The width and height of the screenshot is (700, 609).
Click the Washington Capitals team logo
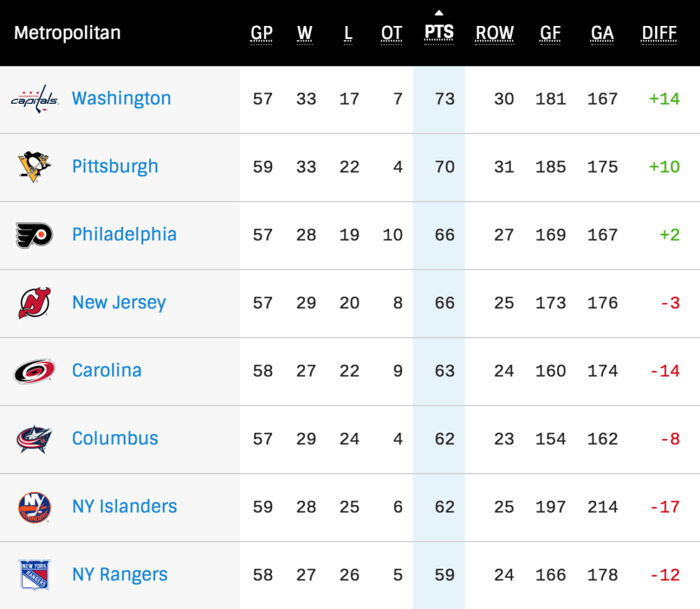click(34, 99)
